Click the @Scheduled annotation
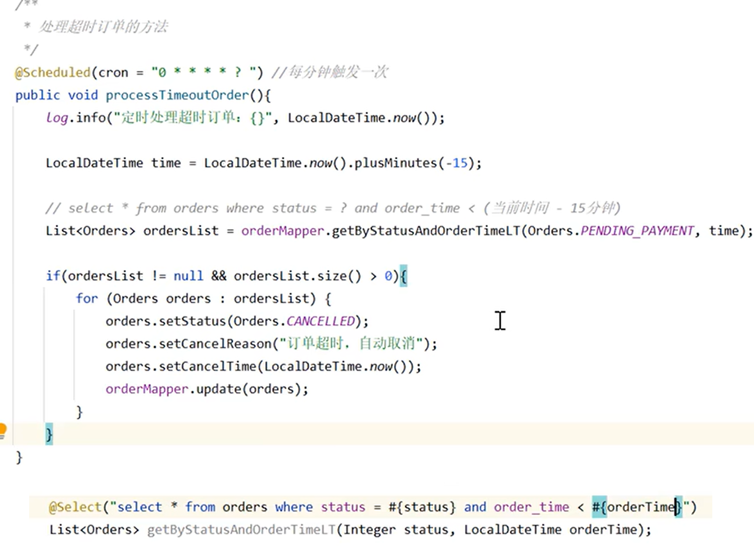Screen dimensions: 756x546 (x=52, y=72)
